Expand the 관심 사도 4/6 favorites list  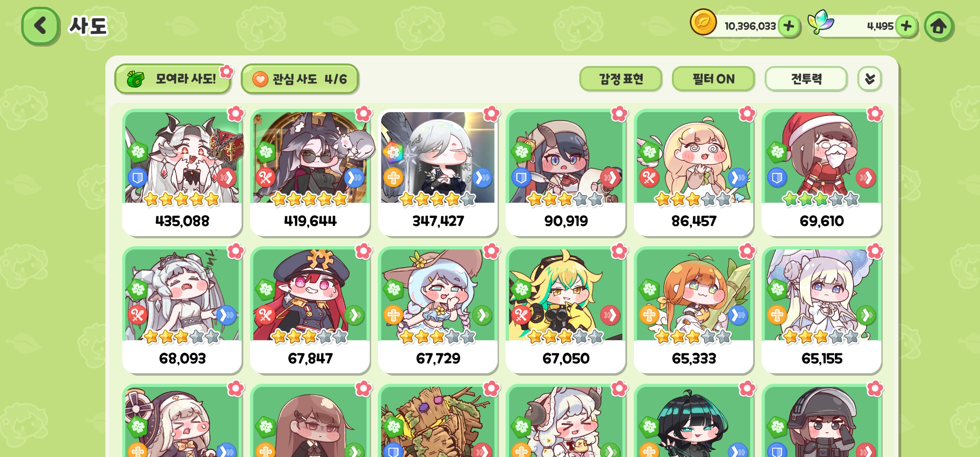(300, 79)
